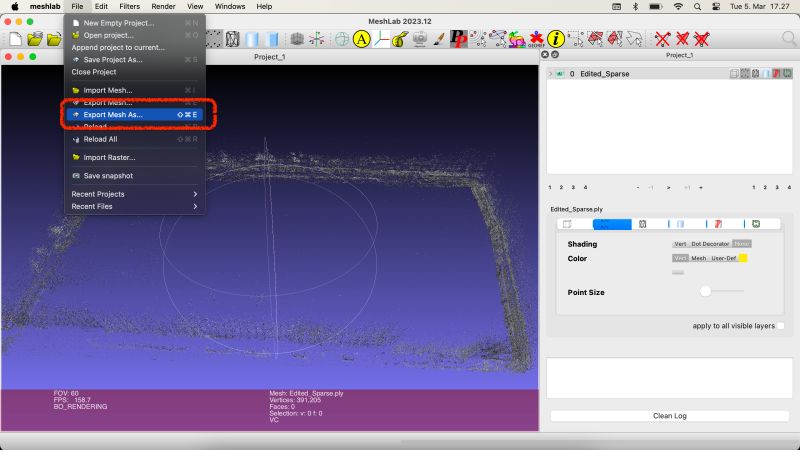The height and width of the screenshot is (450, 800).
Task: Open the Render menu
Action: (x=163, y=6)
